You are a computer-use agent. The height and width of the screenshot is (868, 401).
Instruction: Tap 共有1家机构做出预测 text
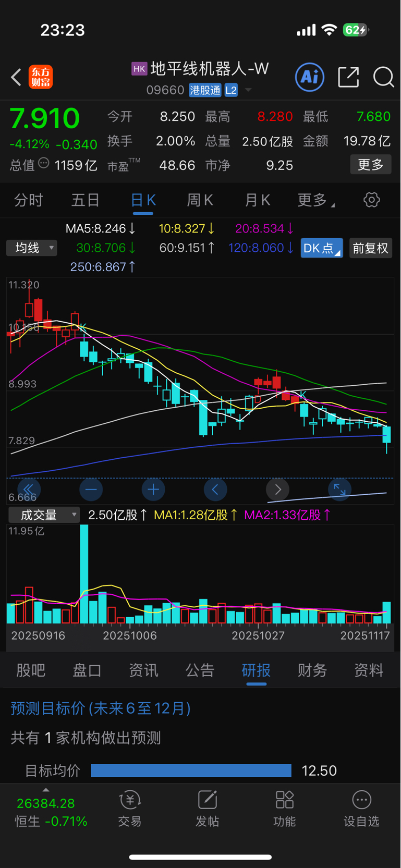click(86, 738)
